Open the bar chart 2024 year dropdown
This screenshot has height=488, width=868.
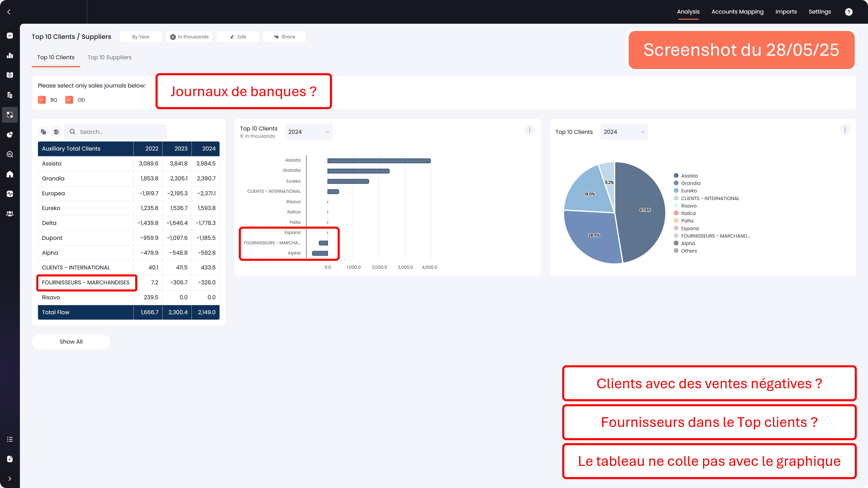point(309,132)
